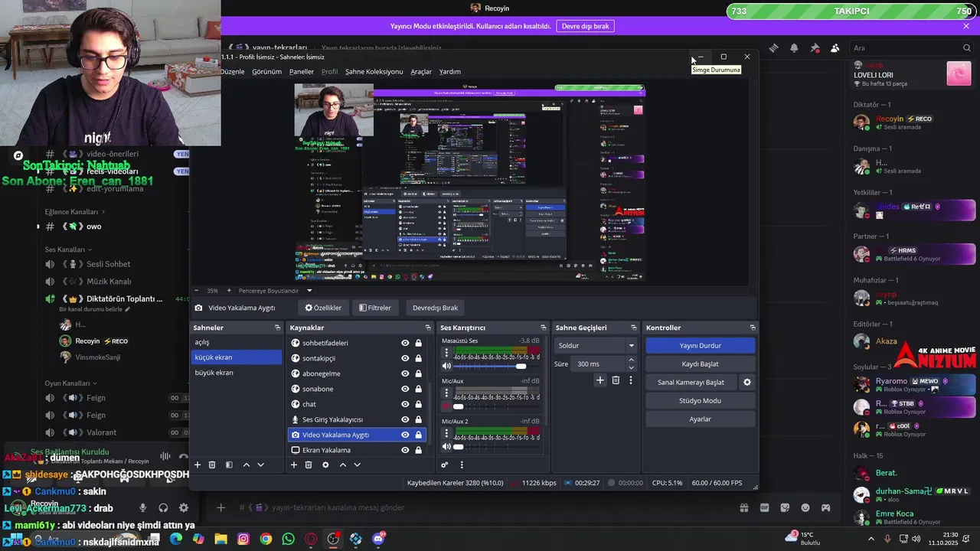Collapse Oyun Kanalları category in Discord
The height and width of the screenshot is (551, 980).
pos(71,383)
